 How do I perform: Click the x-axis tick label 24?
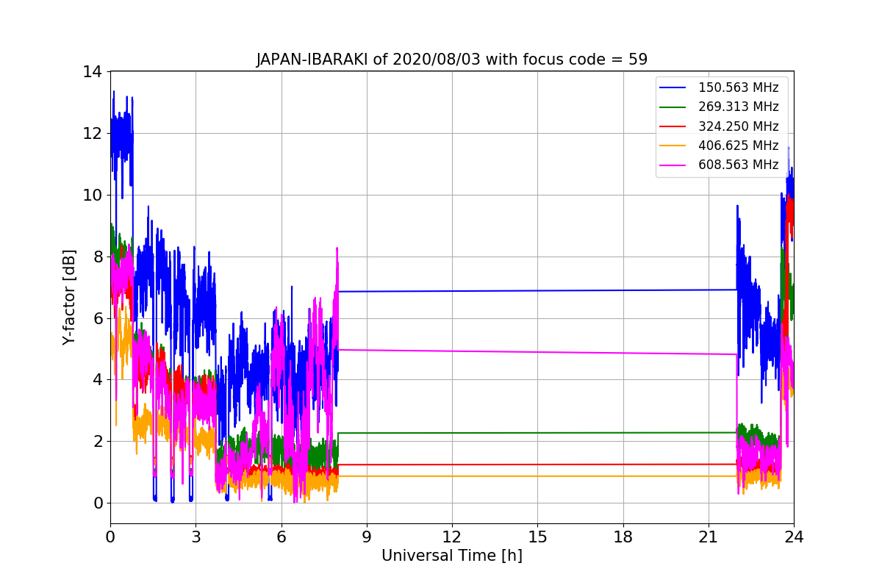794,537
